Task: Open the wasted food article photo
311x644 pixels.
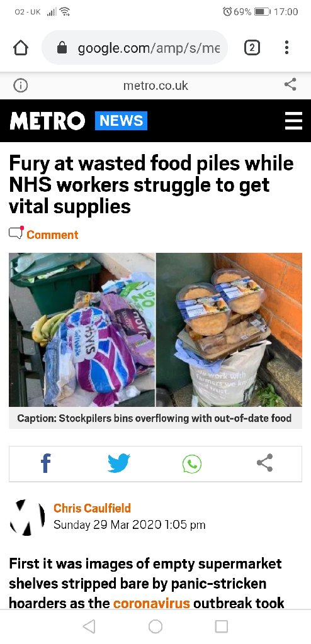Action: pos(155,330)
